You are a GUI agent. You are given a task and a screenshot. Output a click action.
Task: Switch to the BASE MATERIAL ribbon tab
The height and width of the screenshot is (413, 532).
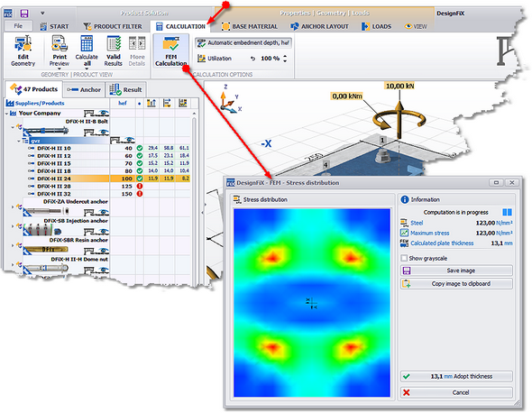pyautogui.click(x=250, y=26)
